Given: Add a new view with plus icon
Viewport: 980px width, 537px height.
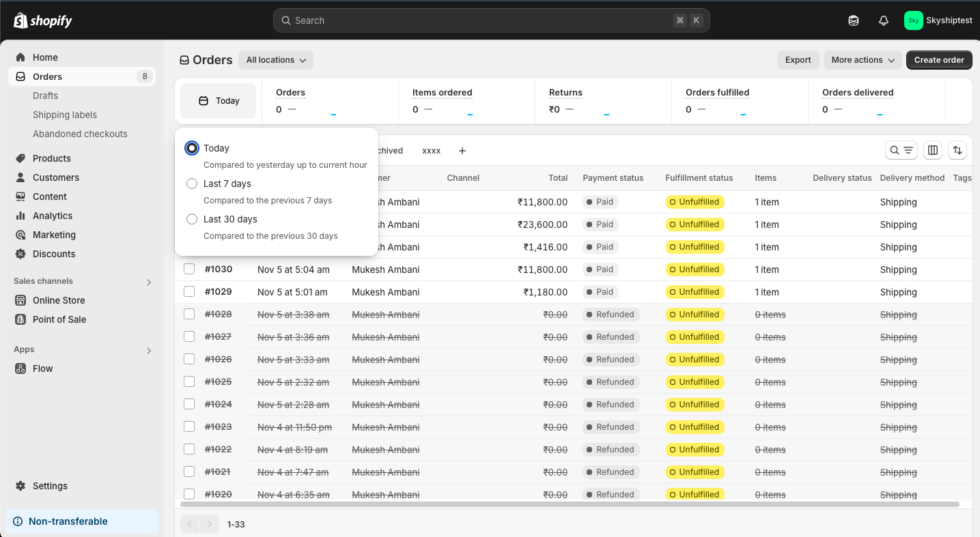Looking at the screenshot, I should 462,151.
